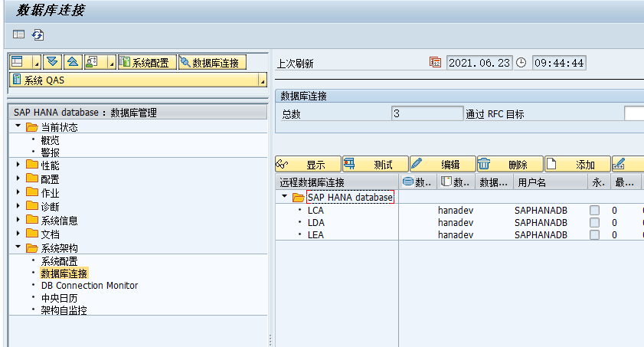Click hanadev in the LCA row
The height and width of the screenshot is (347, 644).
(456, 210)
